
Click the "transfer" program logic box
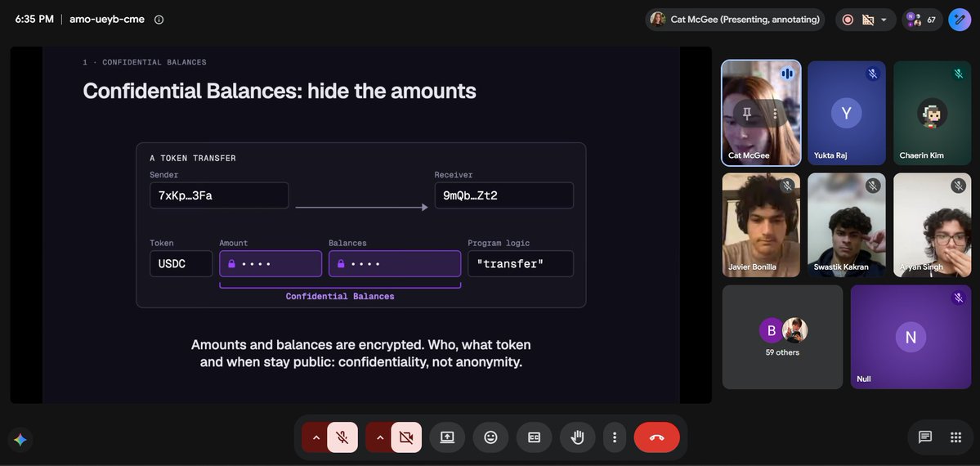[521, 263]
